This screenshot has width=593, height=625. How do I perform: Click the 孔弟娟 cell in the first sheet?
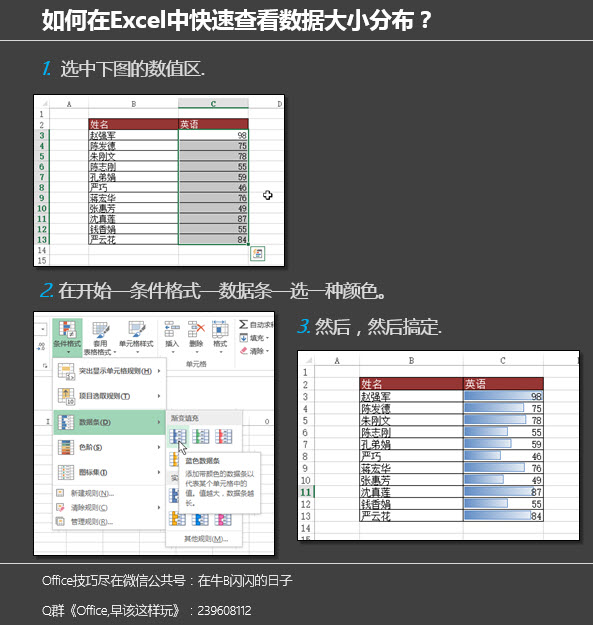pyautogui.click(x=134, y=177)
